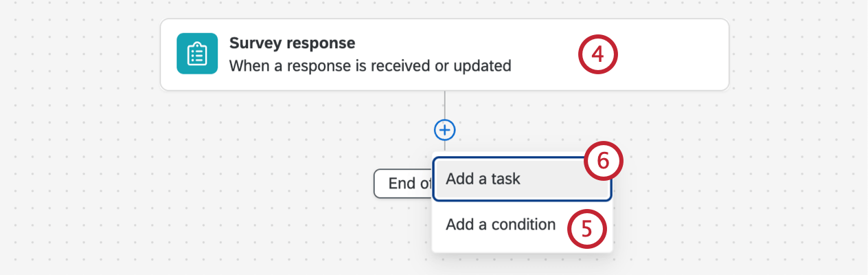This screenshot has width=868, height=275.
Task: Click the word Survey in the trigger title
Action: (252, 43)
